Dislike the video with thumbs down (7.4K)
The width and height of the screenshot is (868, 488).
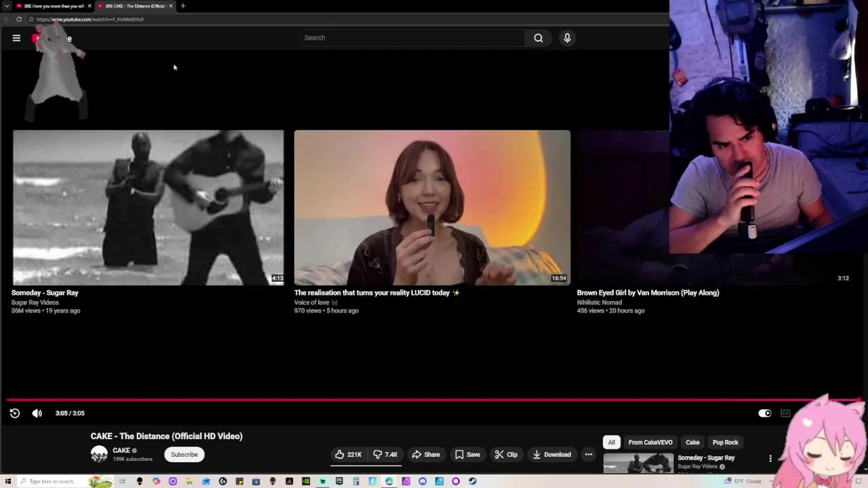(385, 455)
